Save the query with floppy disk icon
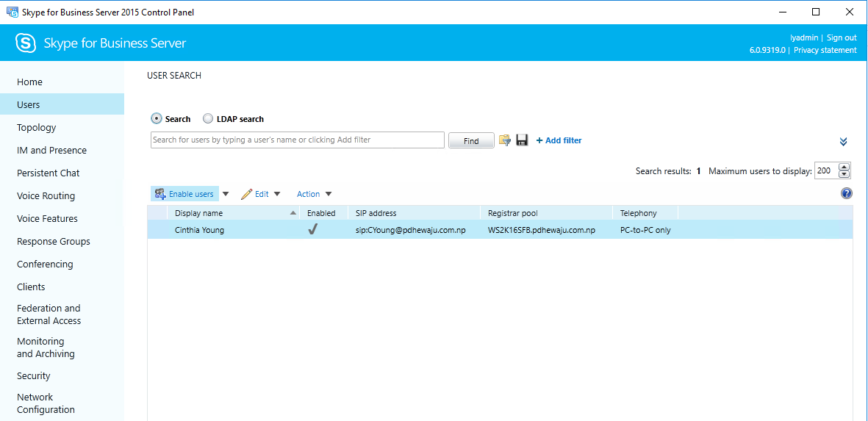868x421 pixels. (522, 140)
